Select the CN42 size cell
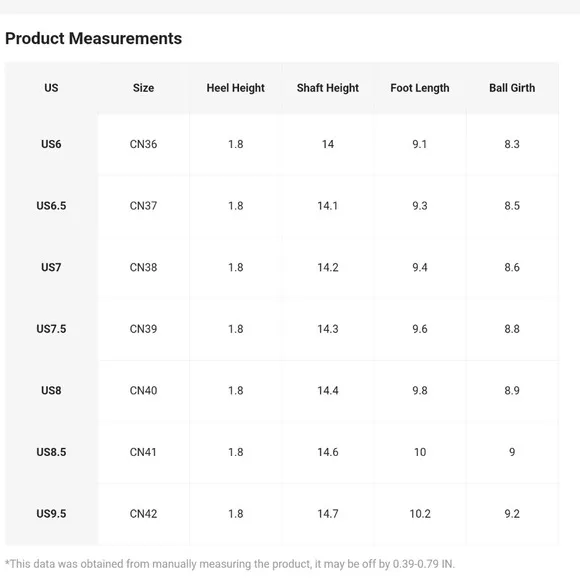 click(x=144, y=513)
